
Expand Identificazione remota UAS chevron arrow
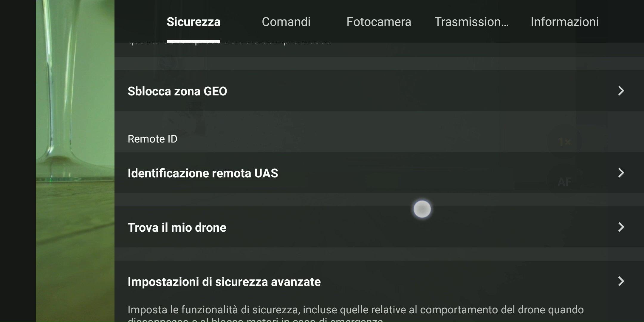tap(621, 173)
